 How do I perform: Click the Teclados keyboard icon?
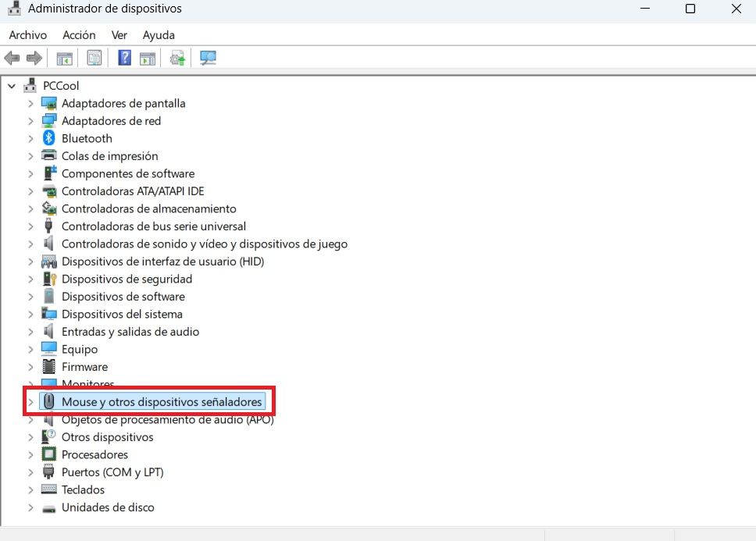tap(48, 489)
